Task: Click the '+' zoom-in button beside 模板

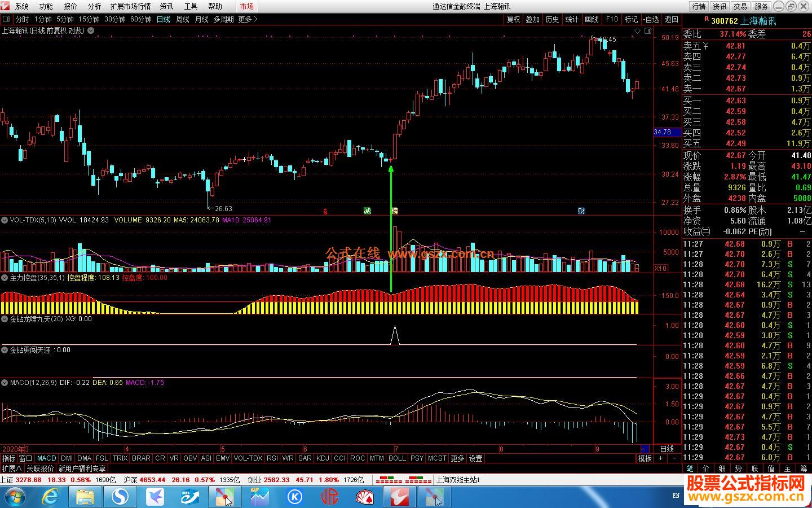Action: tap(660, 458)
